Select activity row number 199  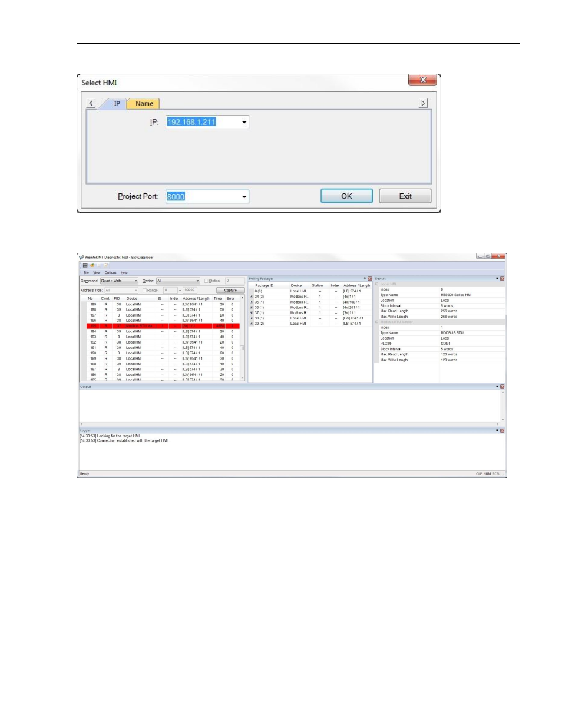point(163,304)
